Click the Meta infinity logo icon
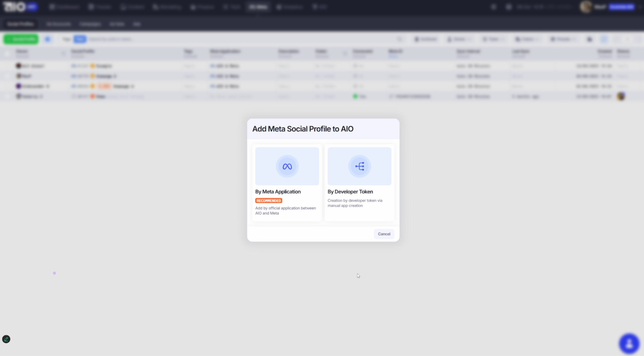 287,167
